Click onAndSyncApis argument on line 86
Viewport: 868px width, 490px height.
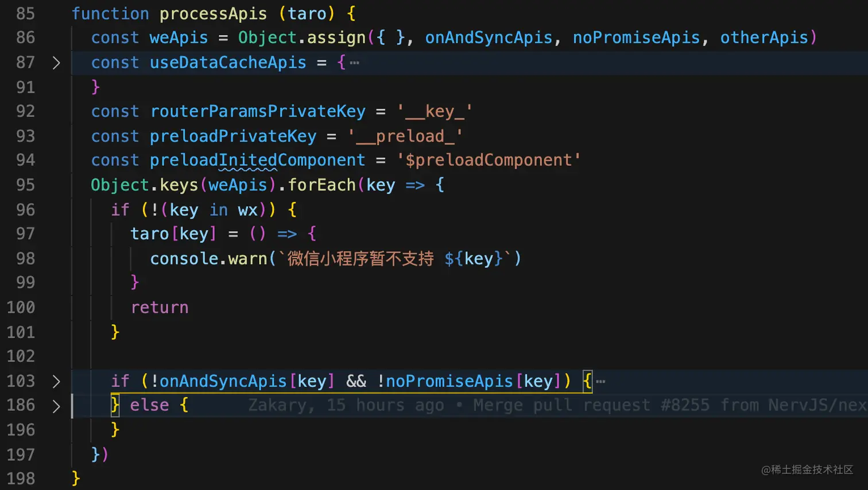pyautogui.click(x=489, y=38)
